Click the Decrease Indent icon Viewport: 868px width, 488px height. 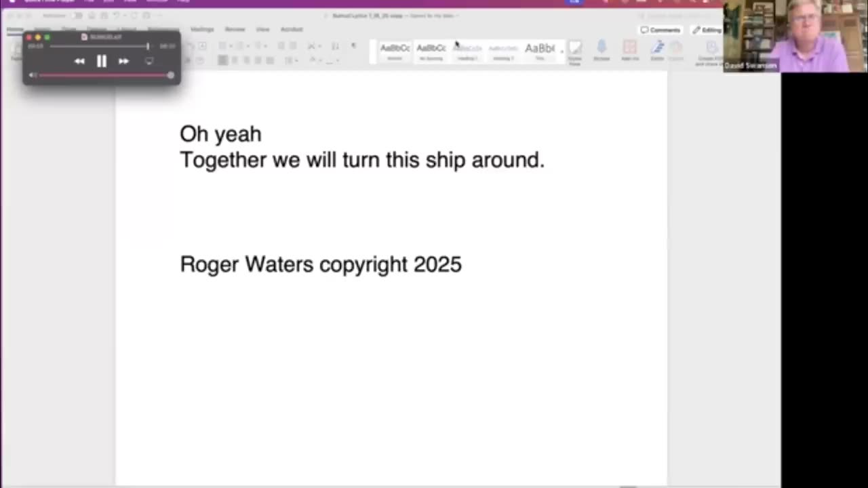[281, 46]
